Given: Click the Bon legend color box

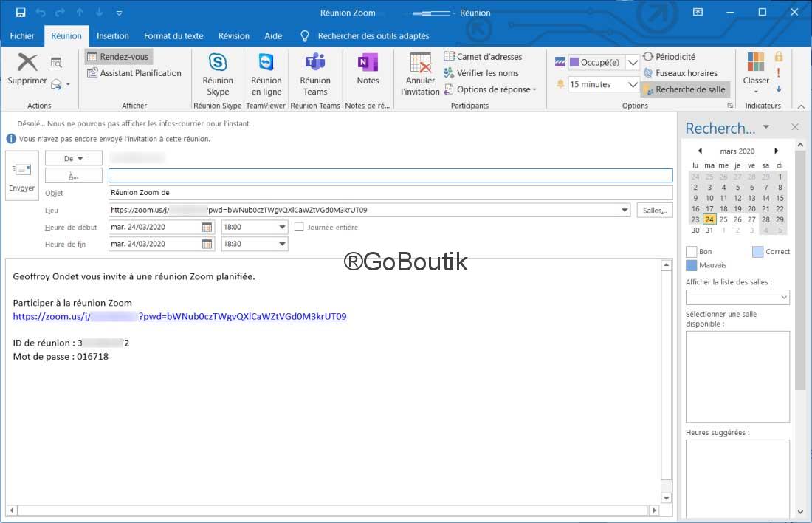Looking at the screenshot, I should point(691,252).
